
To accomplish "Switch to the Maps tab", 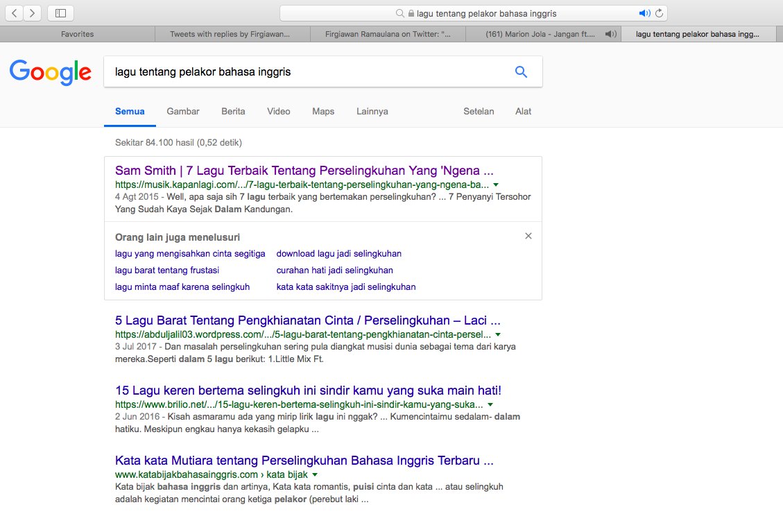I will tap(323, 112).
